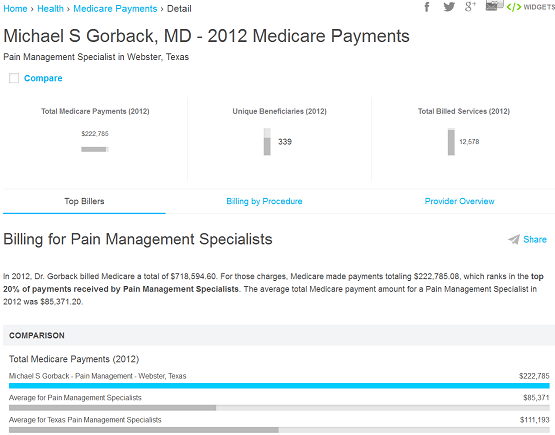Click the paper plane Share icon
The height and width of the screenshot is (435, 555).
[x=514, y=240]
